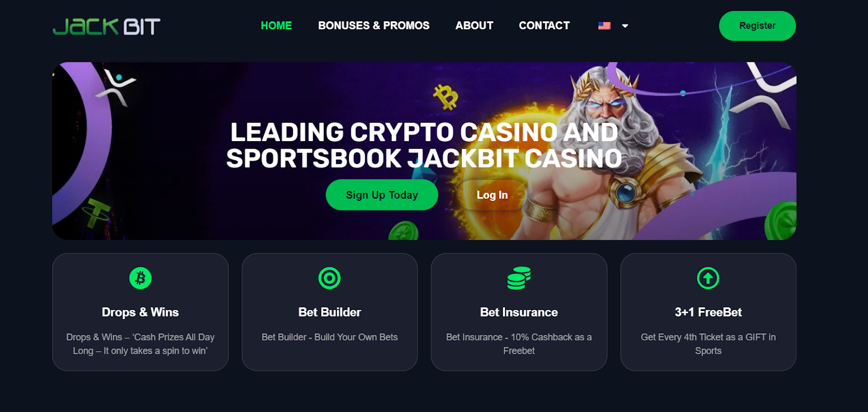
Task: Click the orange Bitcoin symbol in banner
Action: point(446,97)
